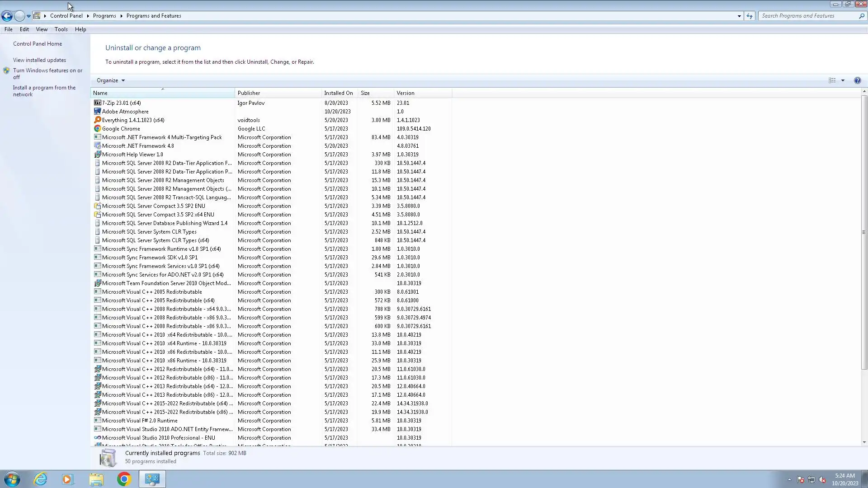Open the Tools menu
Screen dimensions: 868x488
[x=61, y=29]
